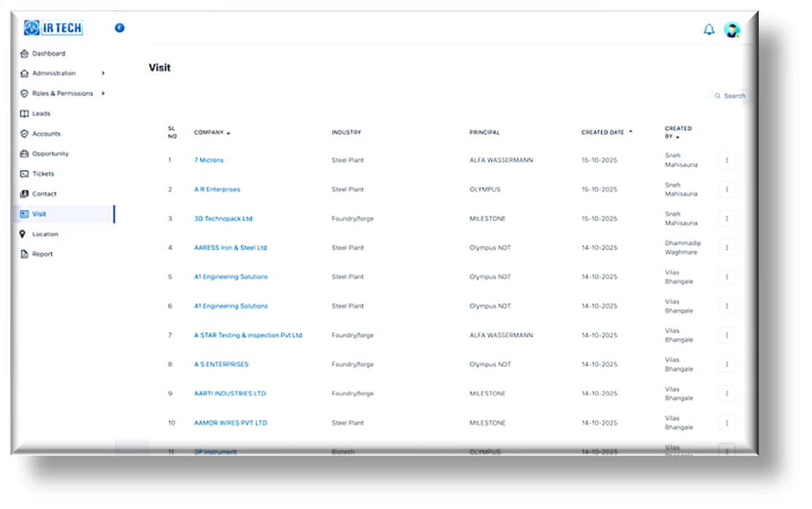The height and width of the screenshot is (509, 812).
Task: Collapse the sidebar with the blue arrow button
Action: (x=119, y=28)
